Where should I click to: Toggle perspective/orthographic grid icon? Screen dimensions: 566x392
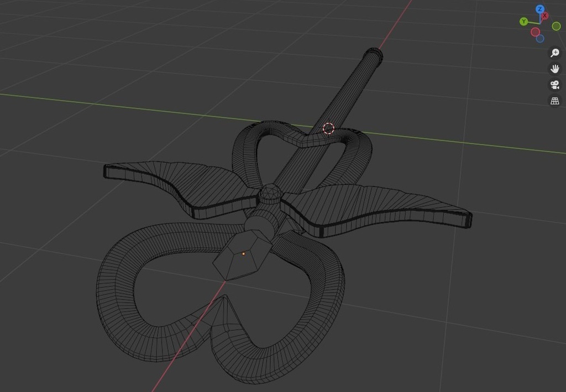555,101
